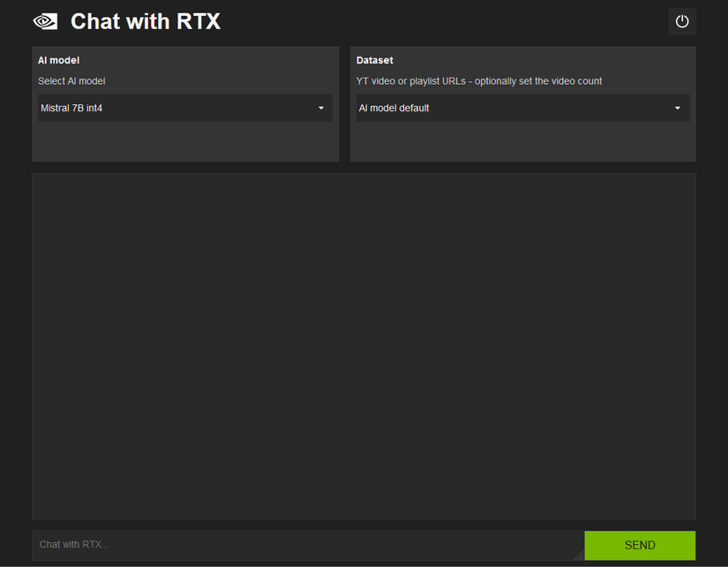Click the Chat with RTX title text
The width and height of the screenshot is (728, 567).
point(145,21)
